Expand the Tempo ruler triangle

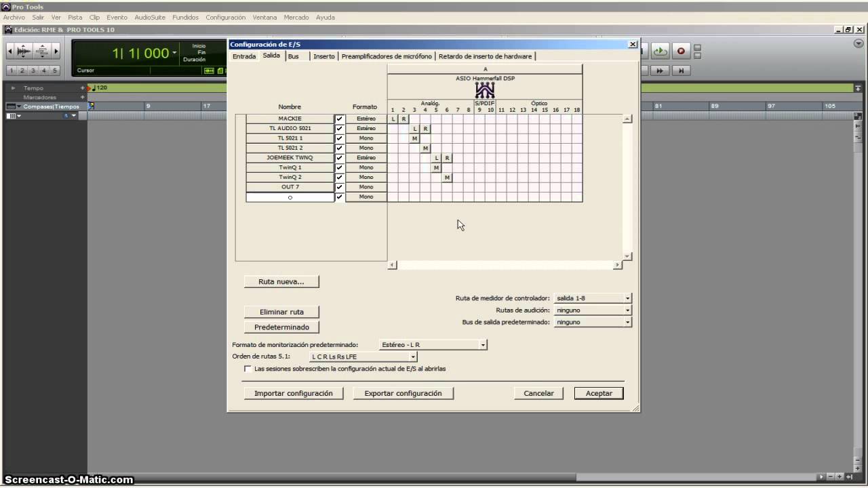[x=13, y=88]
